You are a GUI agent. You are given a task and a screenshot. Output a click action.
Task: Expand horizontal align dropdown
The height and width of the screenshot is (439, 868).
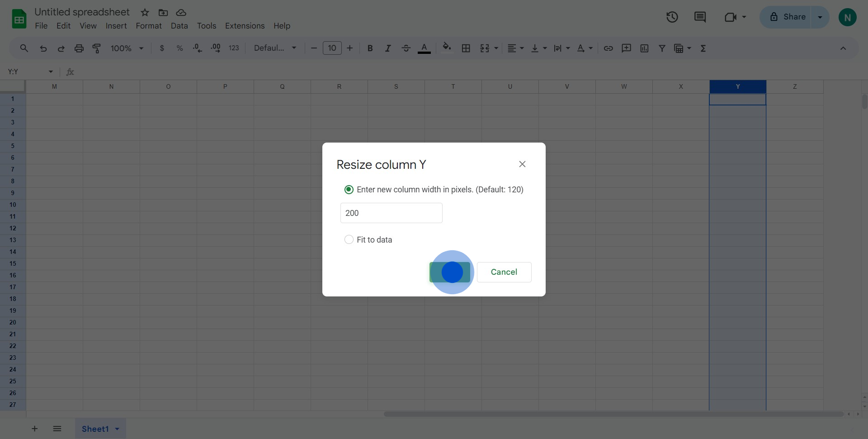522,48
